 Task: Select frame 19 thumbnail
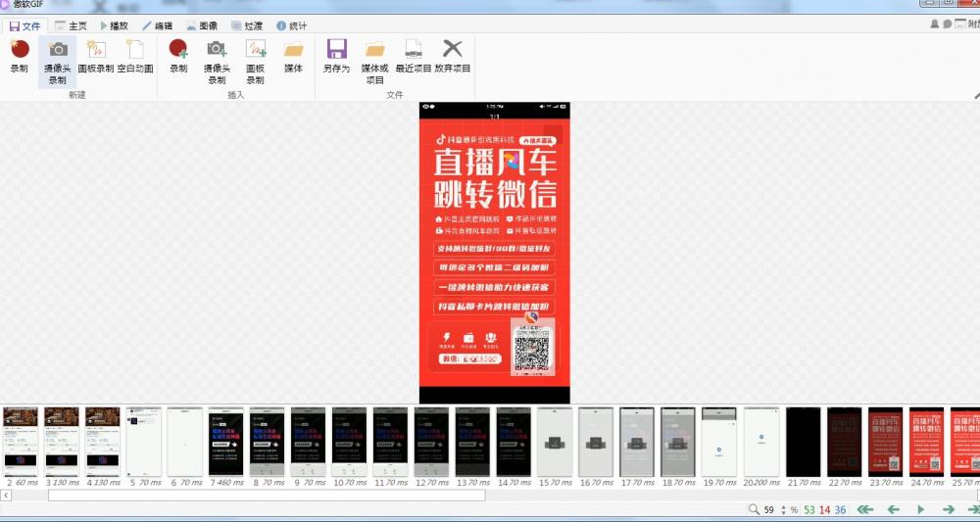(719, 443)
